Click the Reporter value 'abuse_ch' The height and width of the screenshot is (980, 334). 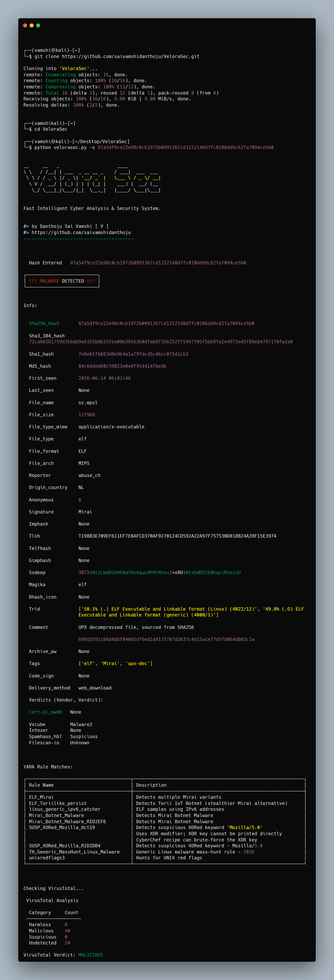pos(89,475)
